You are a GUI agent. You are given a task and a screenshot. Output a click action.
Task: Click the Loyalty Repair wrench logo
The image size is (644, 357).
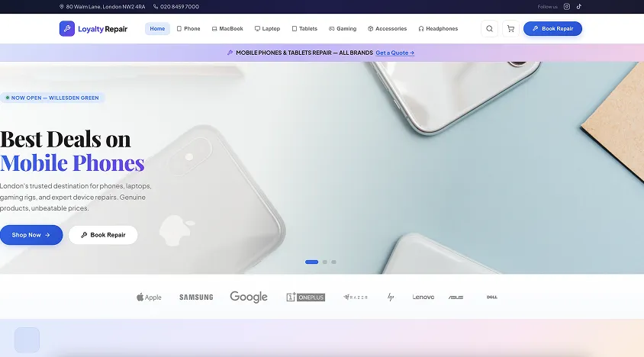click(x=67, y=29)
